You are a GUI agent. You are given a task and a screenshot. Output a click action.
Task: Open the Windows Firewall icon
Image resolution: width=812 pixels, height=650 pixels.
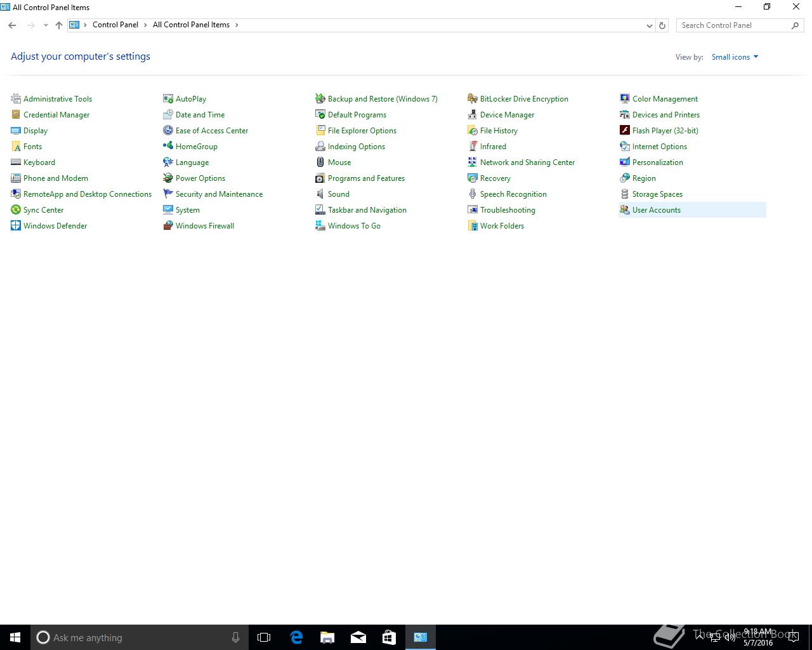pyautogui.click(x=168, y=225)
